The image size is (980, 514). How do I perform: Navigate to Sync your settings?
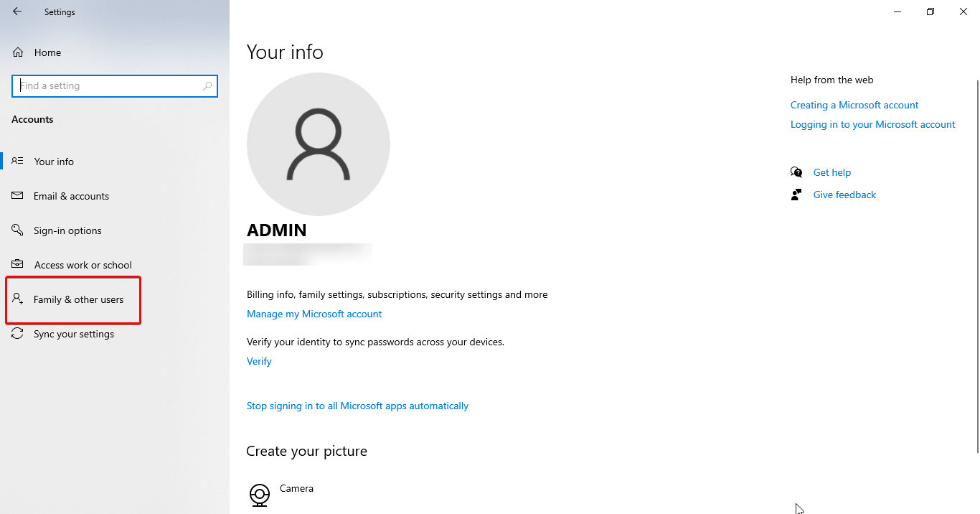tap(74, 333)
